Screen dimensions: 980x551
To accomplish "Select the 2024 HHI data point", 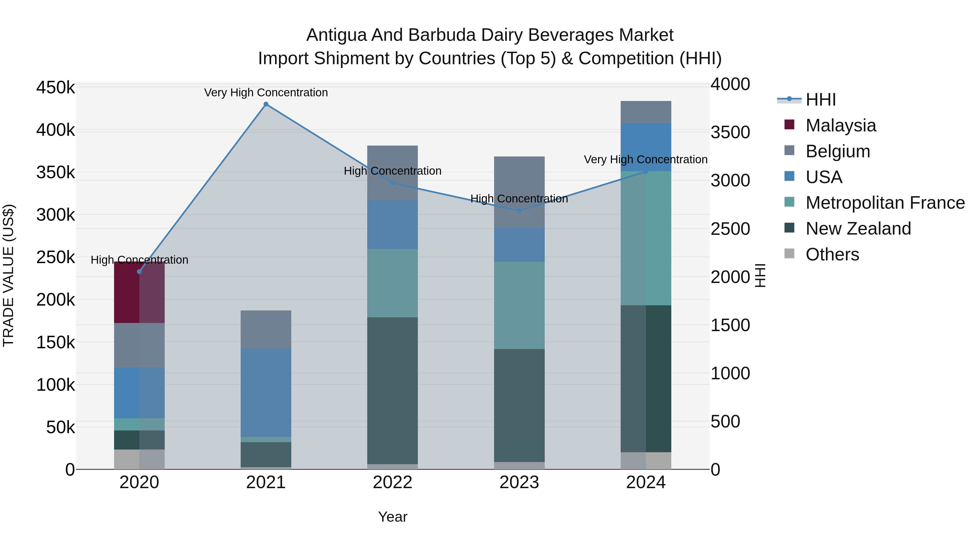I will point(646,171).
